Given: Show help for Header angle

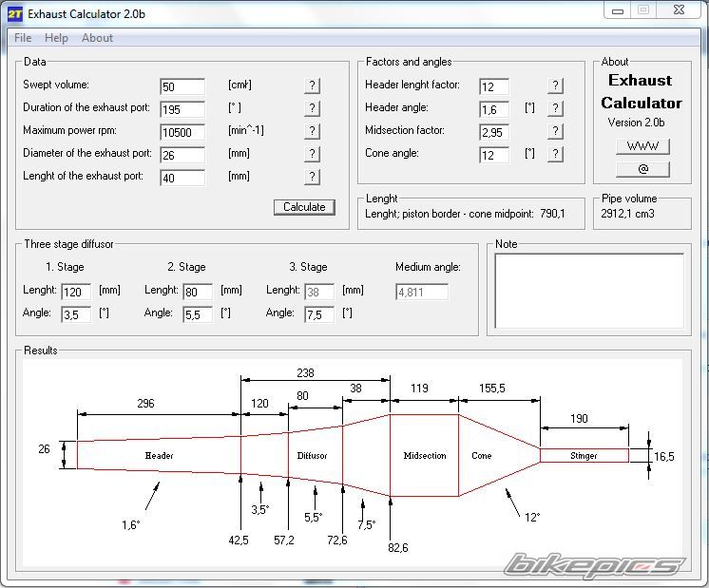Looking at the screenshot, I should [x=555, y=108].
